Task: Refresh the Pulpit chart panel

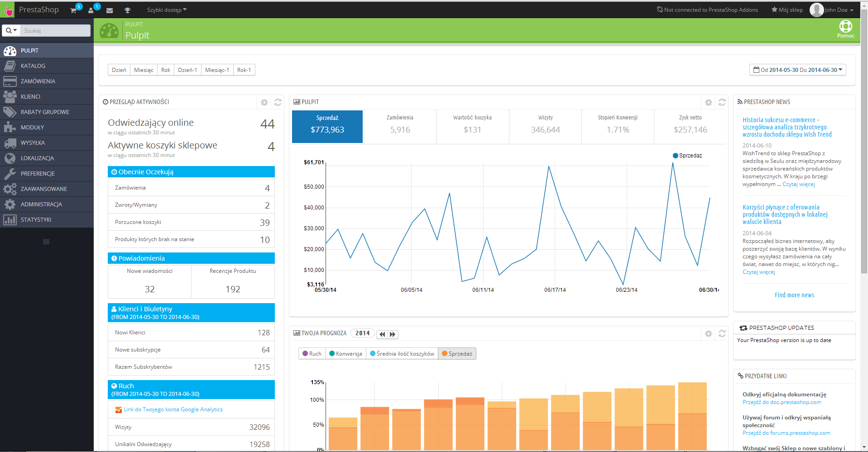Action: [x=722, y=103]
